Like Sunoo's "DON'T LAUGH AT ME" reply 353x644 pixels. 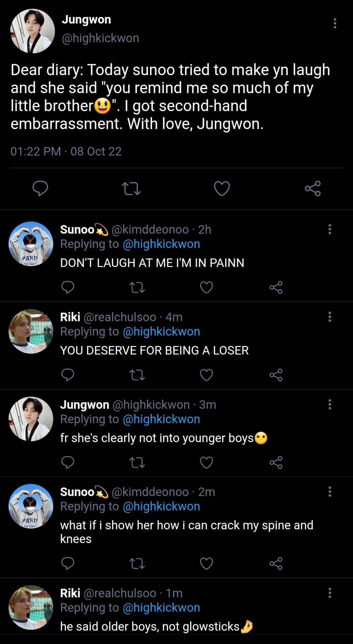tap(206, 287)
